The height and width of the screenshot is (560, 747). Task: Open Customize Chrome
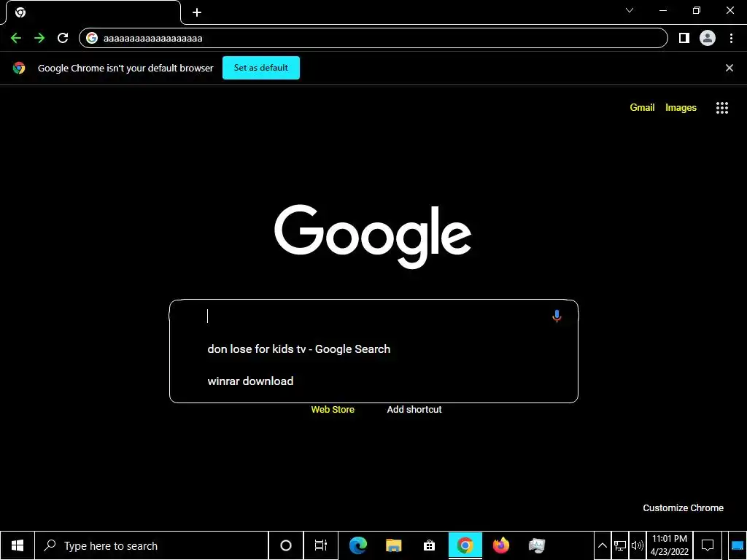(x=683, y=508)
